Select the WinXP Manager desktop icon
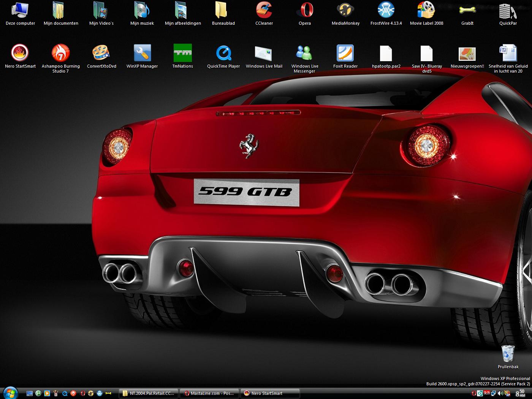The image size is (532, 399). [142, 57]
